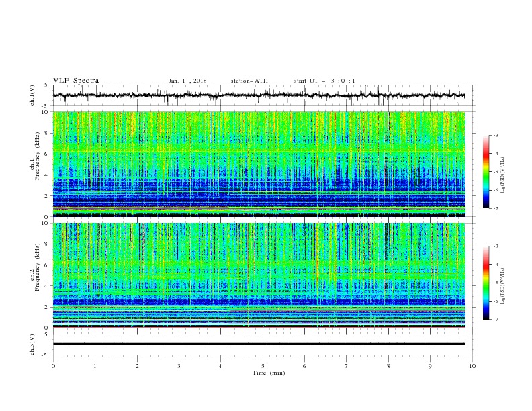Click inside the ch.2 spectrogram panel
This screenshot has height=411, width=532.
coord(259,275)
